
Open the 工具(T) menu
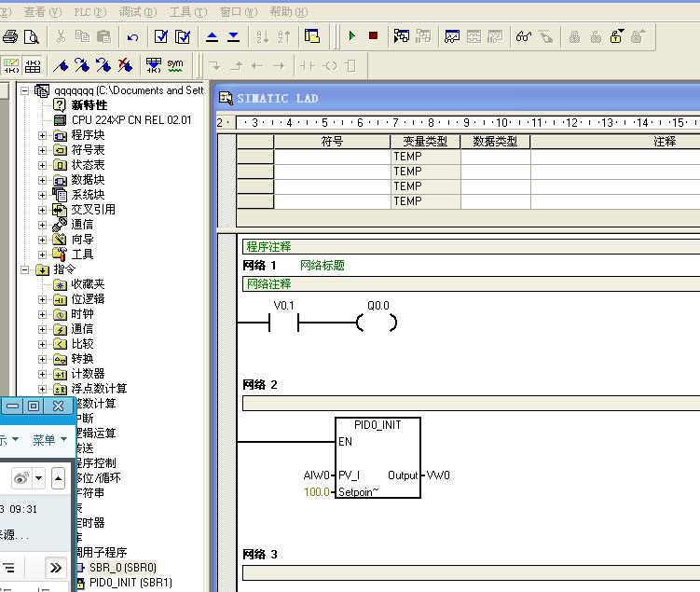pyautogui.click(x=188, y=12)
